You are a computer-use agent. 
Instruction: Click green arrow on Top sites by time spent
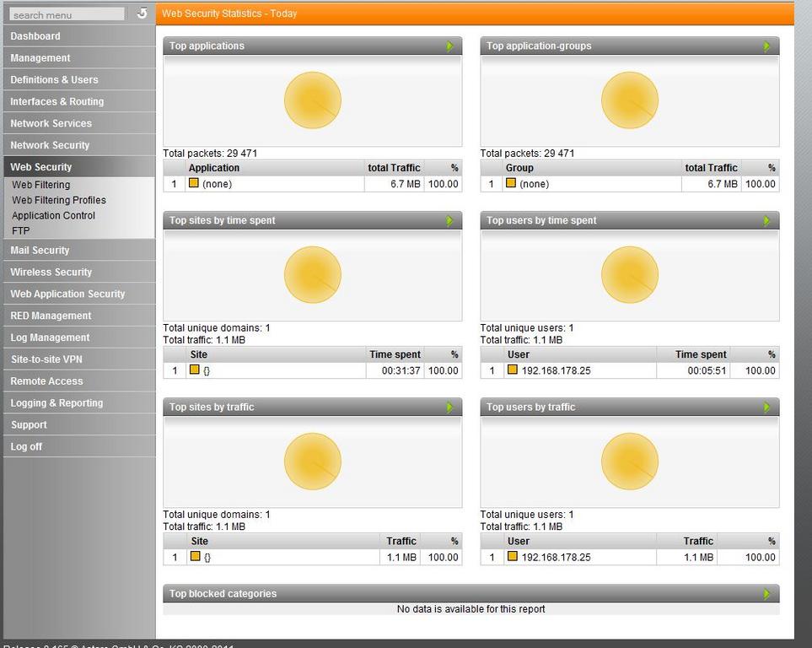[x=450, y=221]
